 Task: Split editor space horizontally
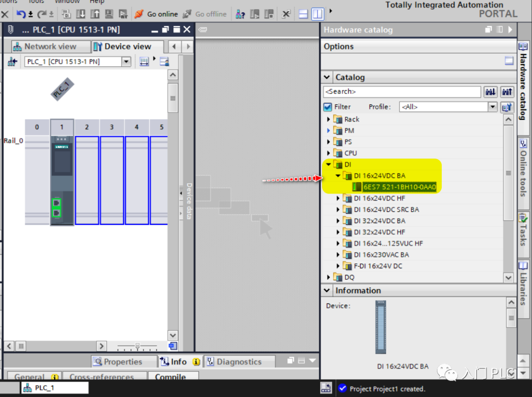click(x=303, y=14)
